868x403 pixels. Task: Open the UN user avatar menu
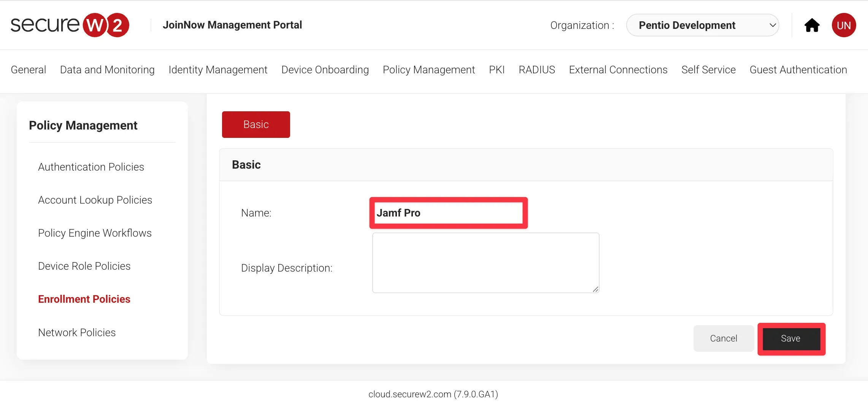coord(844,25)
